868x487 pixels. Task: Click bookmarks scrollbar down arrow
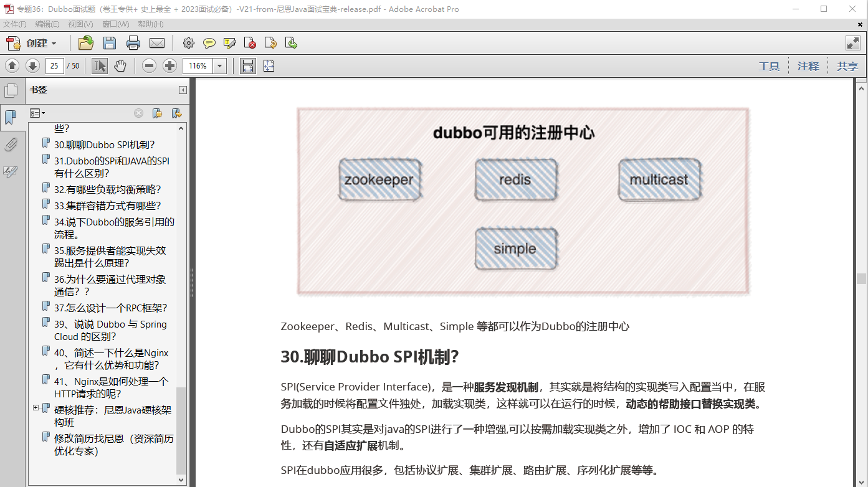coord(181,480)
